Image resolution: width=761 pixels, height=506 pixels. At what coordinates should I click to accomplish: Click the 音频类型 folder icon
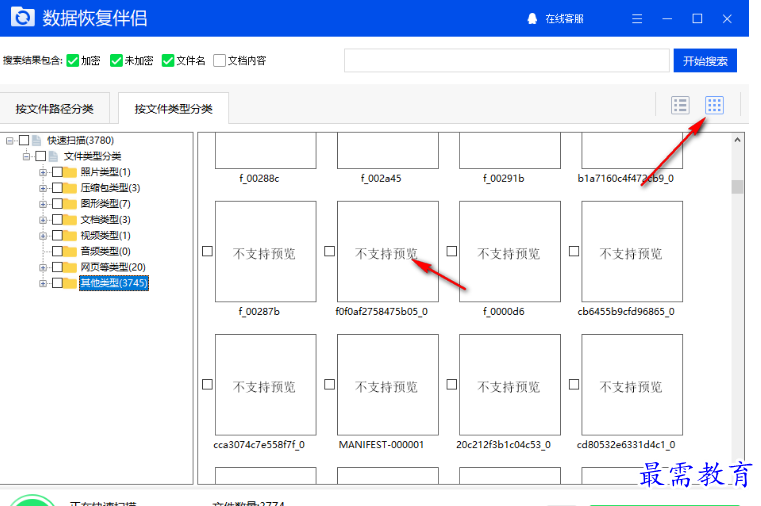(70, 251)
